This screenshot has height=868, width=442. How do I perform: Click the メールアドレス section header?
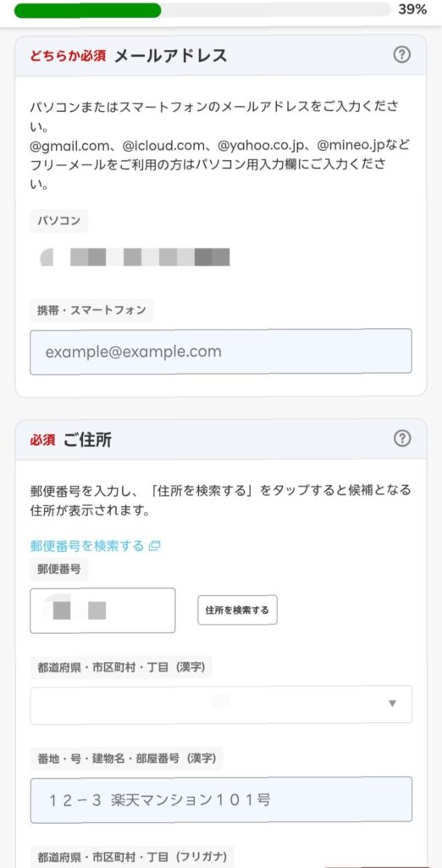221,55
